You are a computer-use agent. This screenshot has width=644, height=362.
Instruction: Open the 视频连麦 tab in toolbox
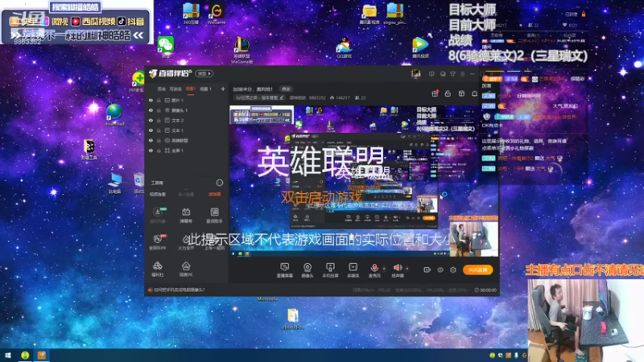pos(158,194)
